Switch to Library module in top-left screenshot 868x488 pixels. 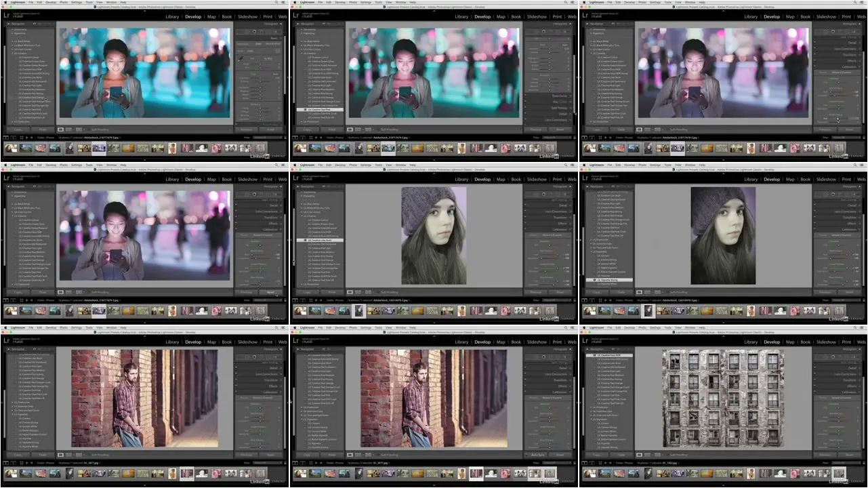coord(172,16)
